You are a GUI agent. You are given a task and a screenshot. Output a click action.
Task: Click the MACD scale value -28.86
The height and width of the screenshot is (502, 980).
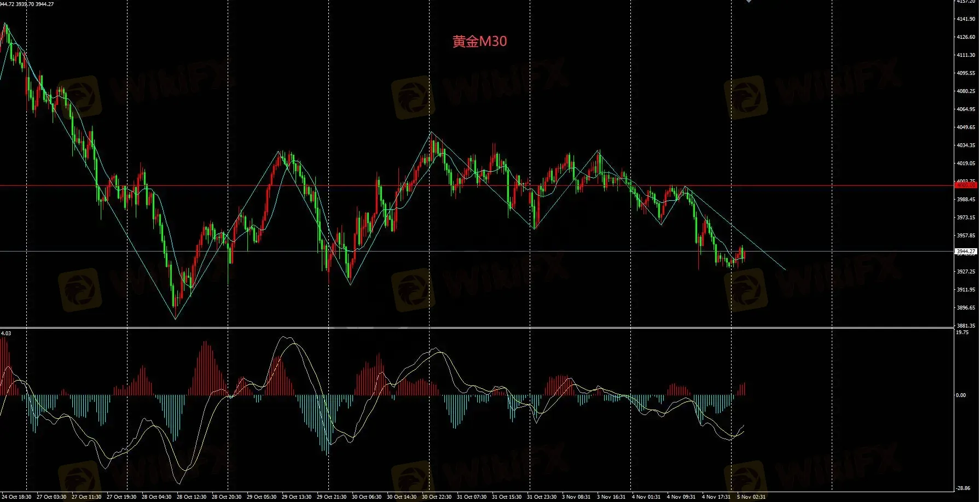point(963,488)
